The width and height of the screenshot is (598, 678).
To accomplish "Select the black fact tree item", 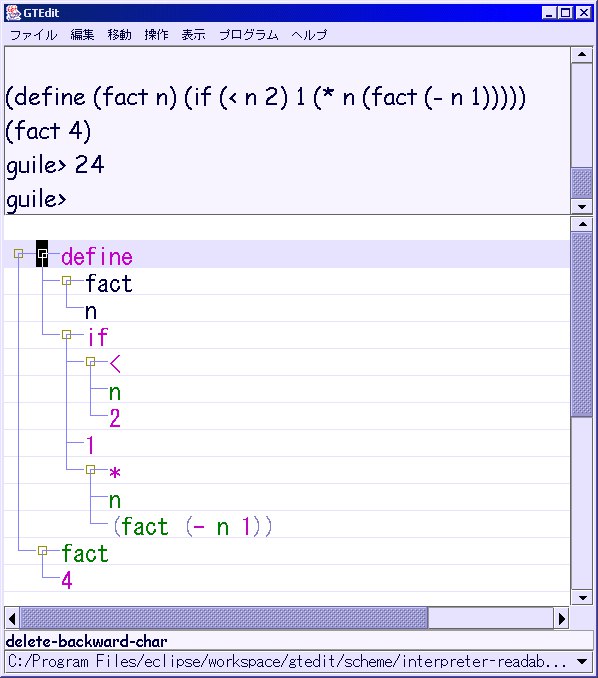I will pos(109,284).
